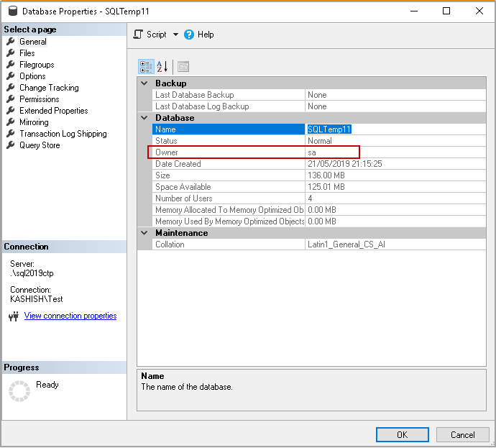Screen dimensions: 496x448
Task: Open the Permissions page
Action: pos(40,99)
